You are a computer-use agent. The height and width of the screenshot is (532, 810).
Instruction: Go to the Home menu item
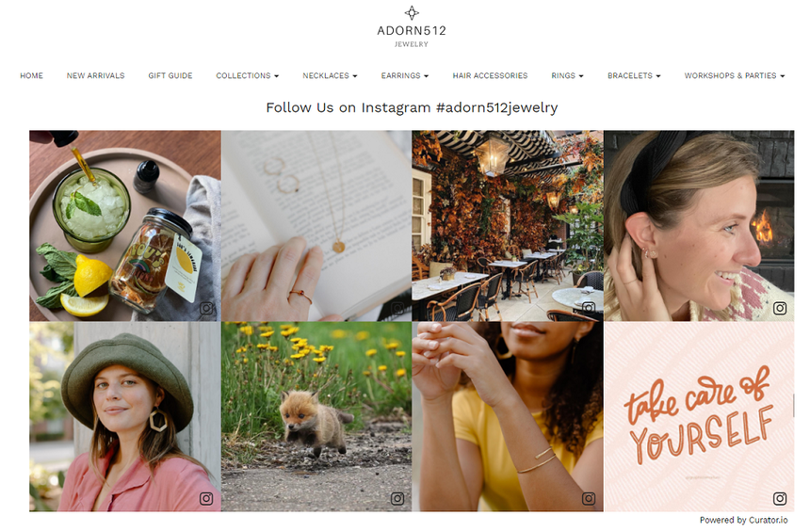31,75
